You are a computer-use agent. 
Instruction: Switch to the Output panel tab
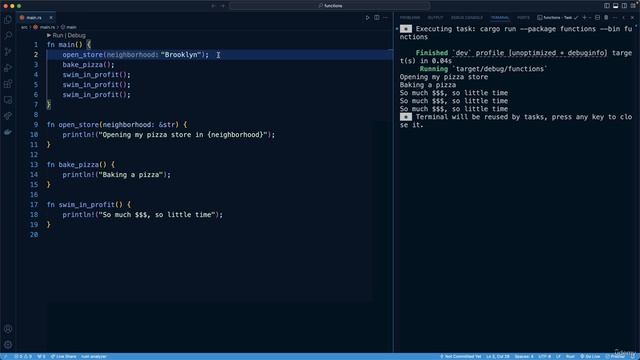tap(435, 18)
